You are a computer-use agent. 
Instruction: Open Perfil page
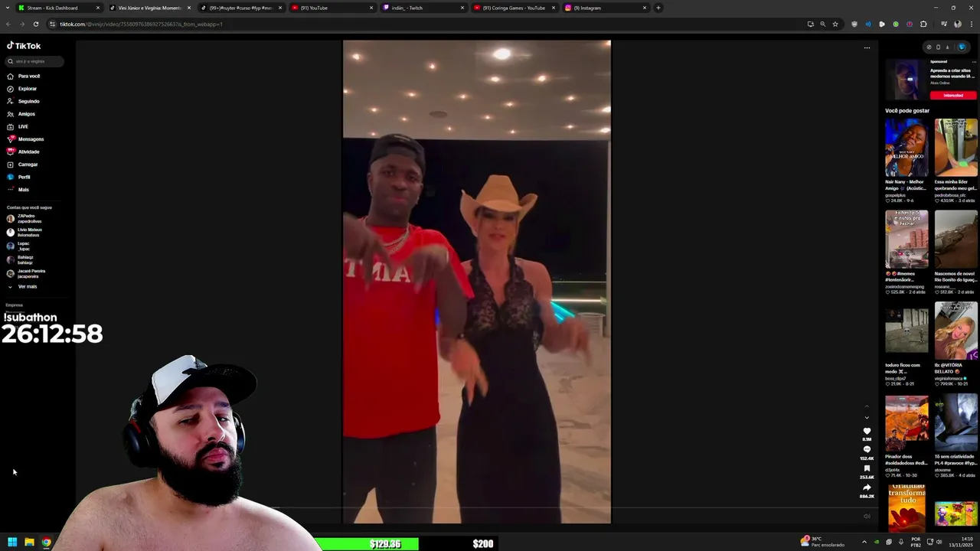click(x=19, y=177)
